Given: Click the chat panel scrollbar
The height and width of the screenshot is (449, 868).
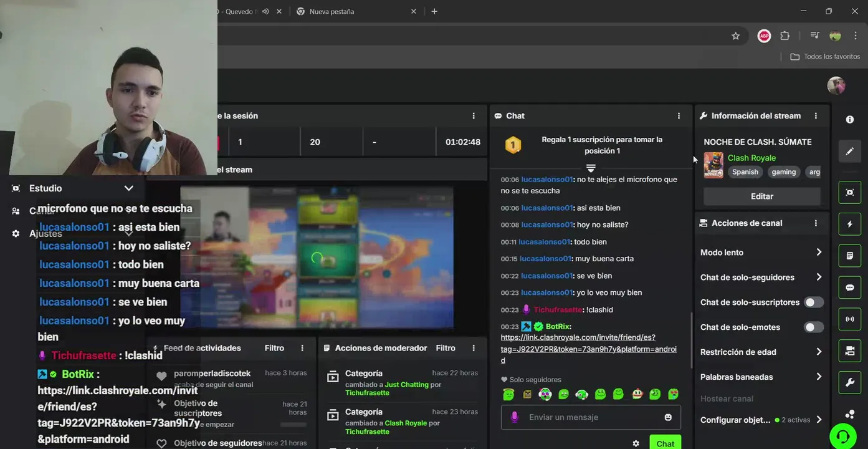Looking at the screenshot, I should [690, 340].
